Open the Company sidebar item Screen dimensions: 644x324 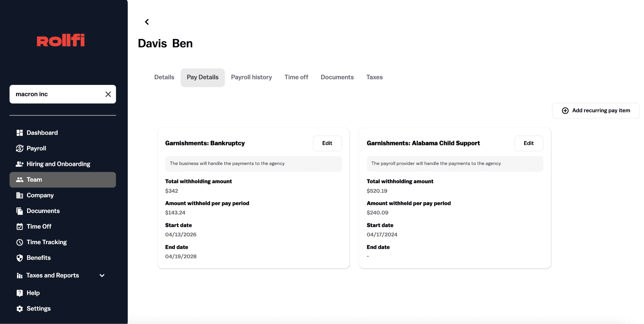click(63, 195)
